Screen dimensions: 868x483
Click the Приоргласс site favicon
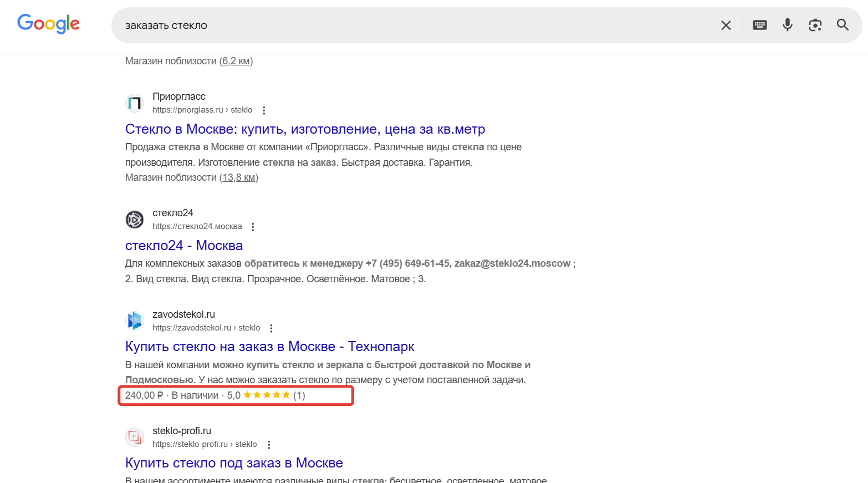tap(135, 103)
